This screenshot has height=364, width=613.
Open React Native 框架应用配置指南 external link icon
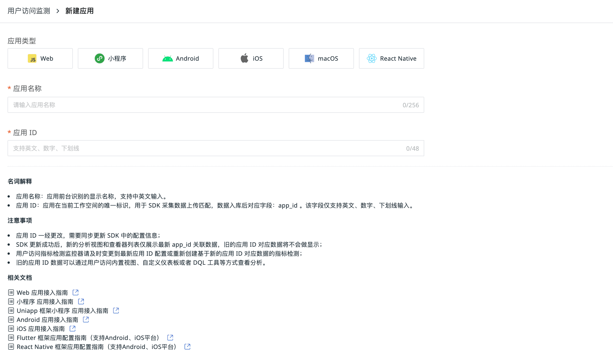tap(187, 346)
